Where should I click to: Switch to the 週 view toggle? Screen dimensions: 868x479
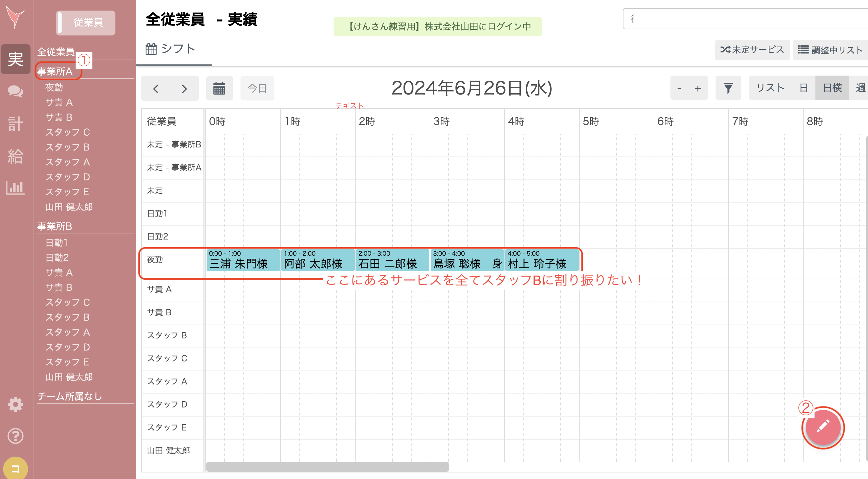860,88
